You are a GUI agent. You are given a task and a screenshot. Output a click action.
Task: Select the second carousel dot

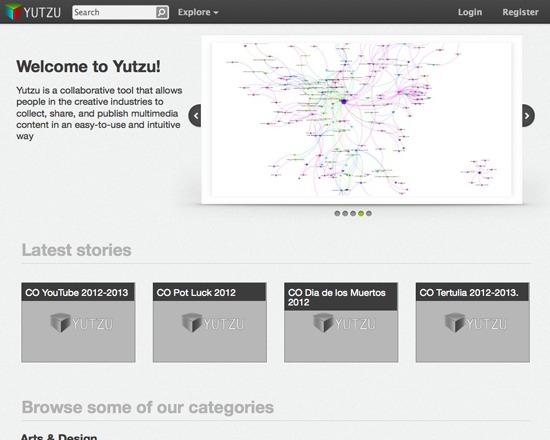tap(345, 213)
